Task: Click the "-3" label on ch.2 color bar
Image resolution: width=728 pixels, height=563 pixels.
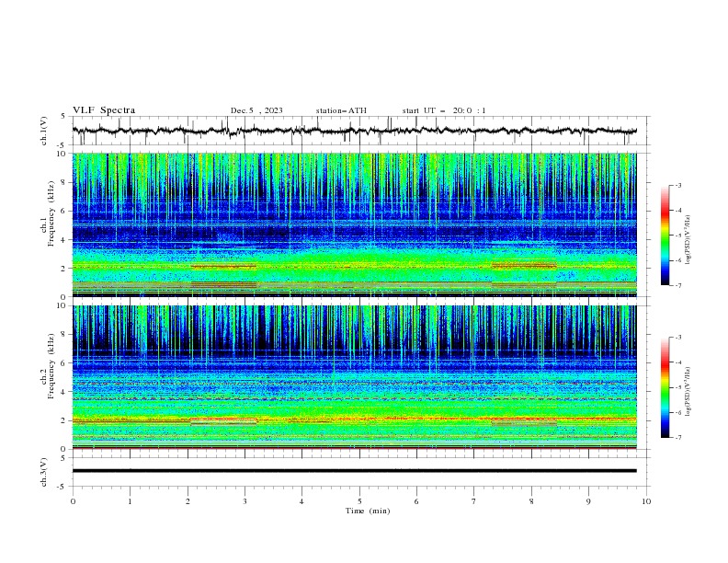Action: [x=678, y=338]
